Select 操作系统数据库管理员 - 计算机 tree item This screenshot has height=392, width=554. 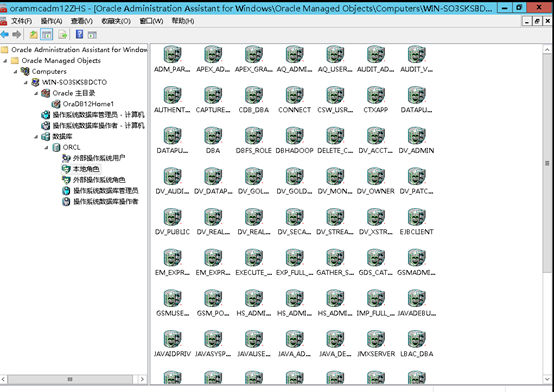pos(98,115)
